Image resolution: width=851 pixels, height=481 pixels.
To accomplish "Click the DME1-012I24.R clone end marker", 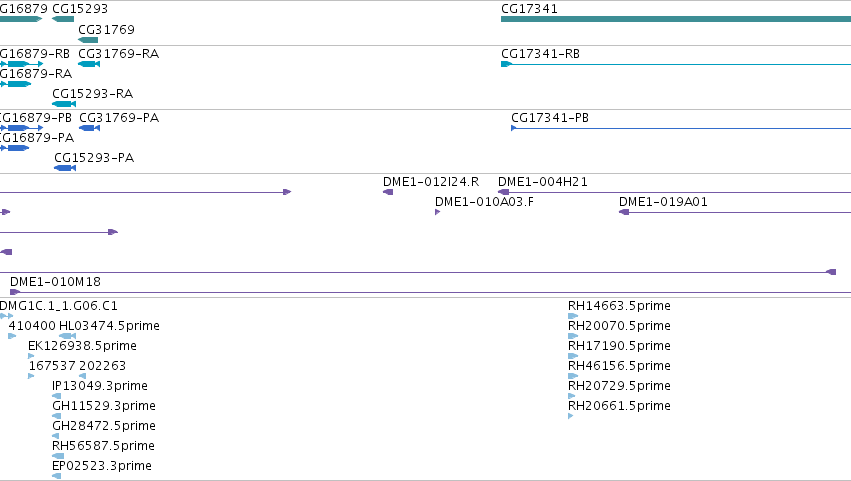I will tap(388, 192).
